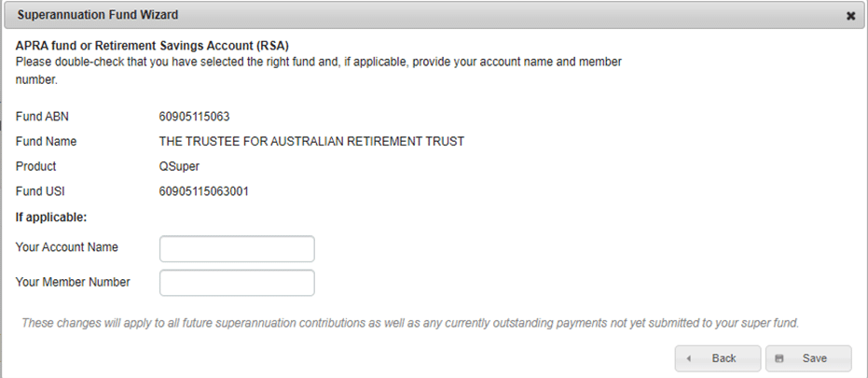
Task: Click the Your Account Name label
Action: (67, 247)
